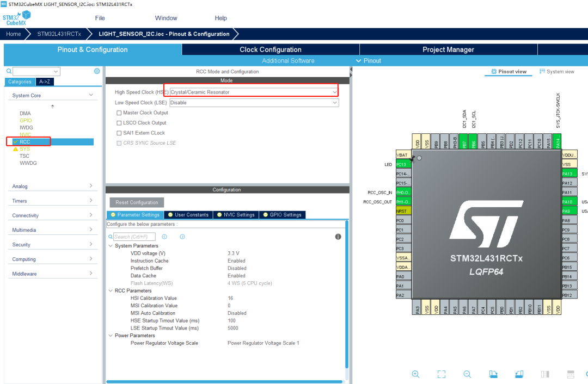Click the fit-to-screen frame icon
588x384 pixels.
(441, 374)
